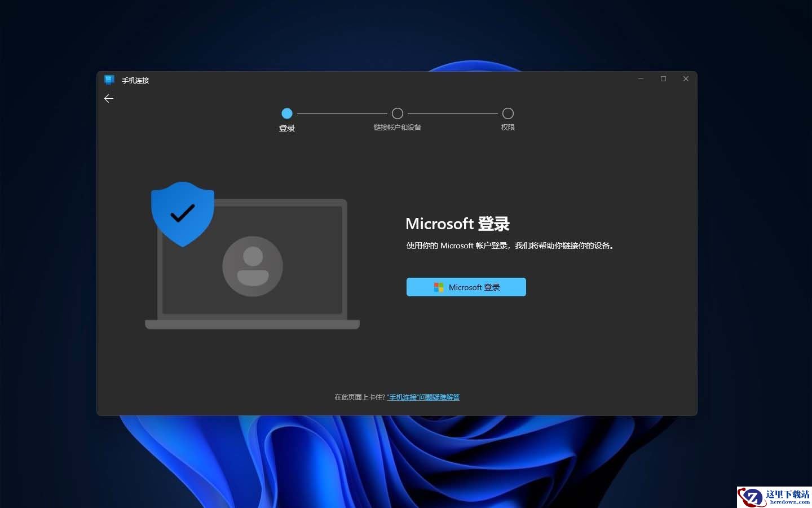Click the Phone Link app icon in title bar

[x=109, y=80]
